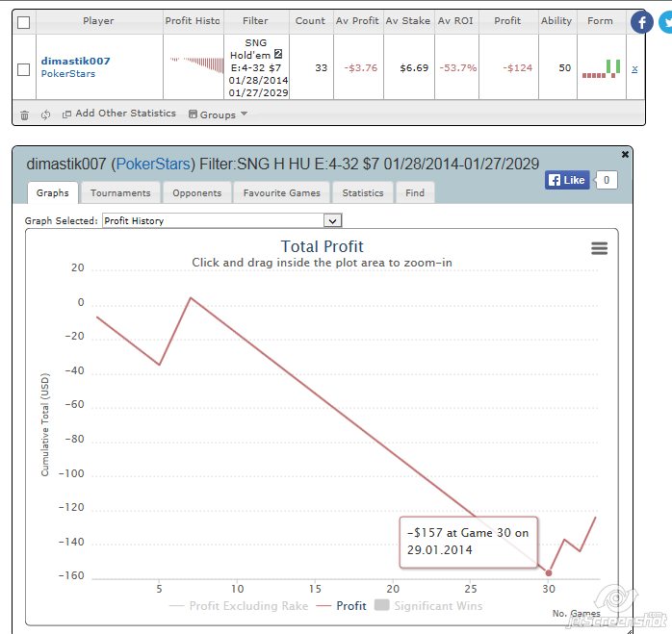Toggle the select-all checkbox in header
The height and width of the screenshot is (634, 672).
pos(23,22)
